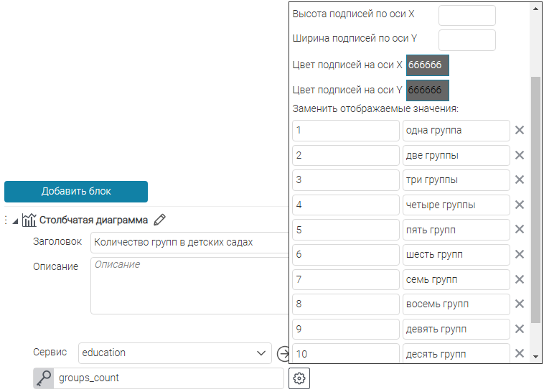Click the Заголовок title input field

point(189,243)
